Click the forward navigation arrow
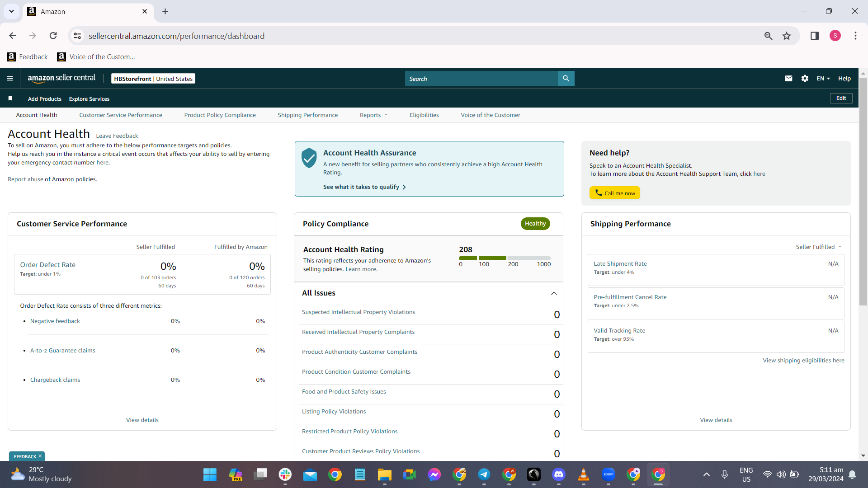The height and width of the screenshot is (488, 868). pos(33,36)
